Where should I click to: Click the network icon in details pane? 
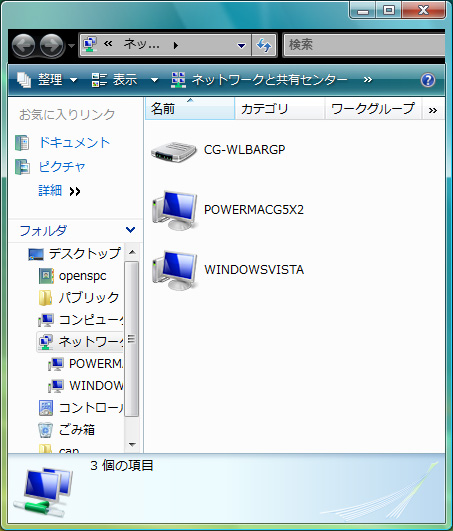click(44, 492)
